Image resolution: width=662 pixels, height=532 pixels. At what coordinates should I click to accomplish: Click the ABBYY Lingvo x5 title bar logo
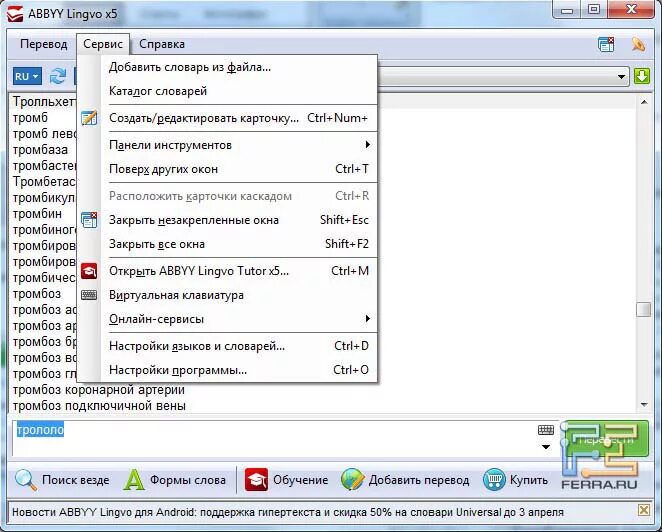(x=15, y=14)
